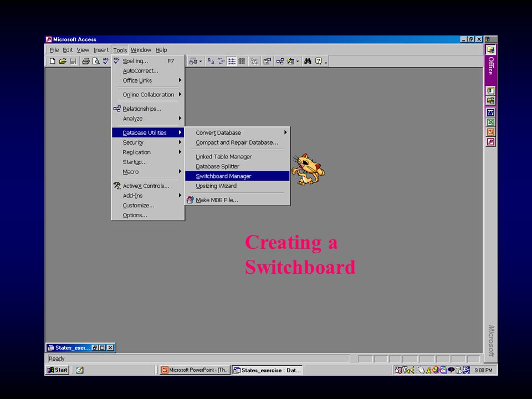Select Linked Table Manager
The image size is (532, 399).
coord(238,157)
